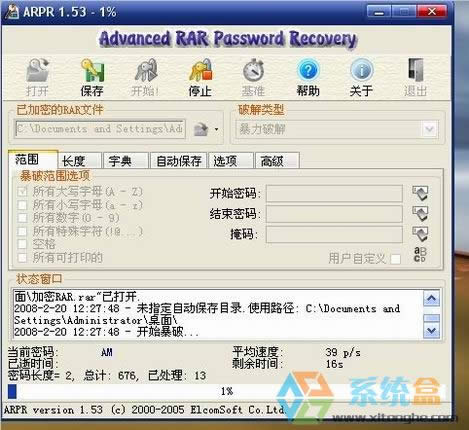Click the encrypted RAR file path field
This screenshot has height=430, width=469.
100,129
